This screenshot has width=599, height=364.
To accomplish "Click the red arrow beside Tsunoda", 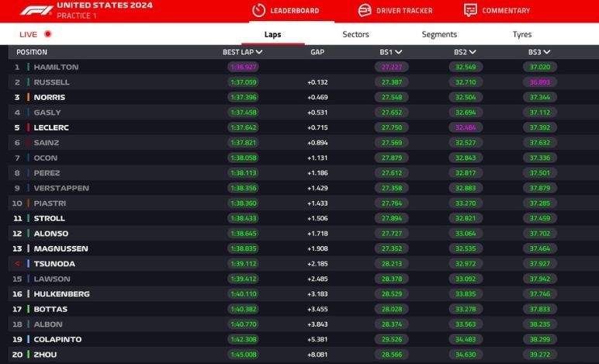I will pyautogui.click(x=17, y=264).
